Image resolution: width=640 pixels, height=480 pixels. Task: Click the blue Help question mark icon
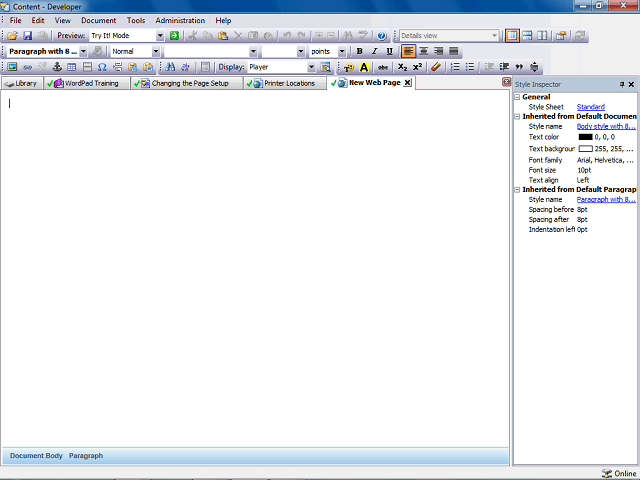click(x=382, y=36)
